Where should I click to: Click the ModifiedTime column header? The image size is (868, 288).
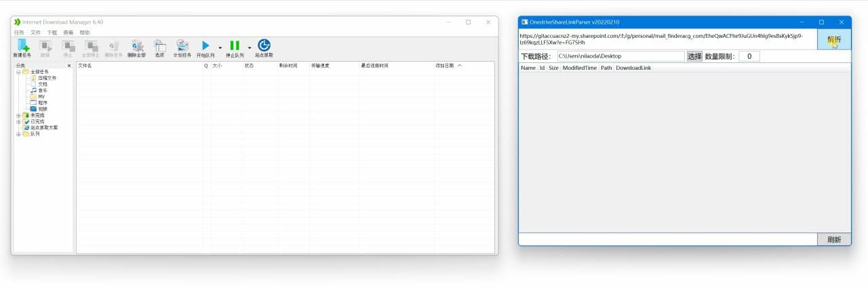click(580, 68)
